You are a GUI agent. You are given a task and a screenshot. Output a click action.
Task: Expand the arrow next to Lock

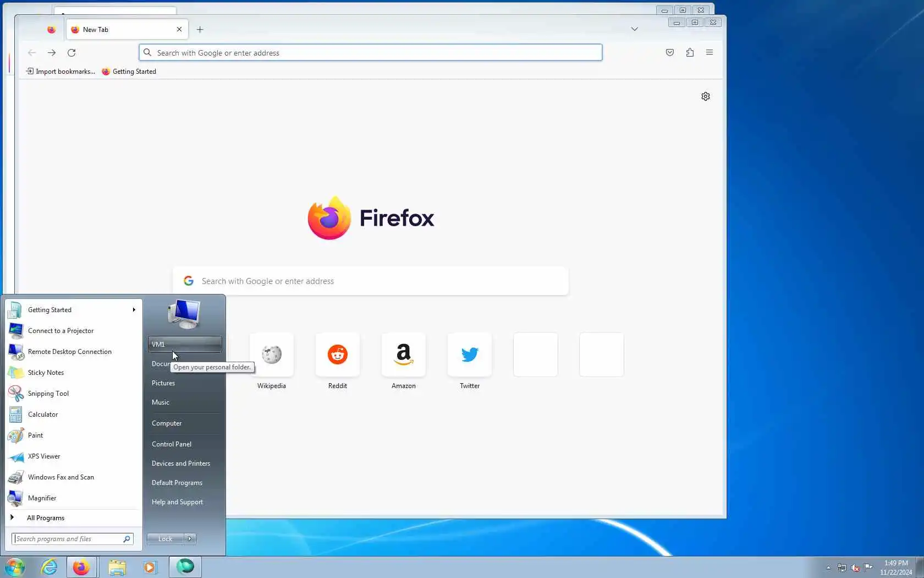(190, 539)
